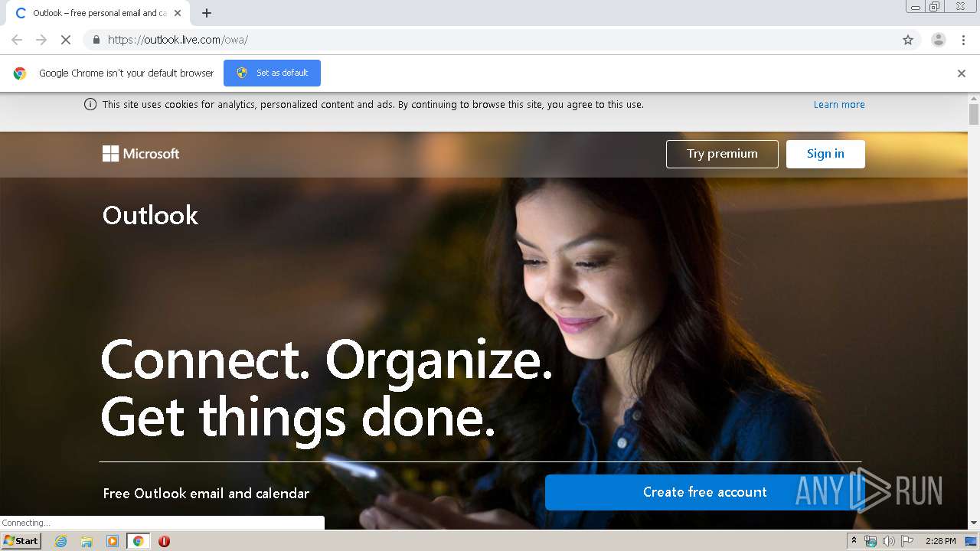Screen dimensions: 980x551
Task: Open a new browser tab
Action: click(207, 13)
